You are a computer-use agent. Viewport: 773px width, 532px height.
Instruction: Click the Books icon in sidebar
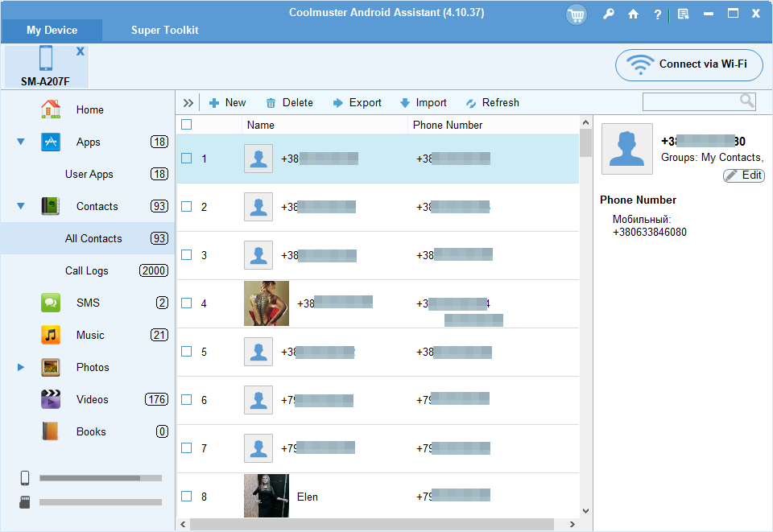coord(50,431)
